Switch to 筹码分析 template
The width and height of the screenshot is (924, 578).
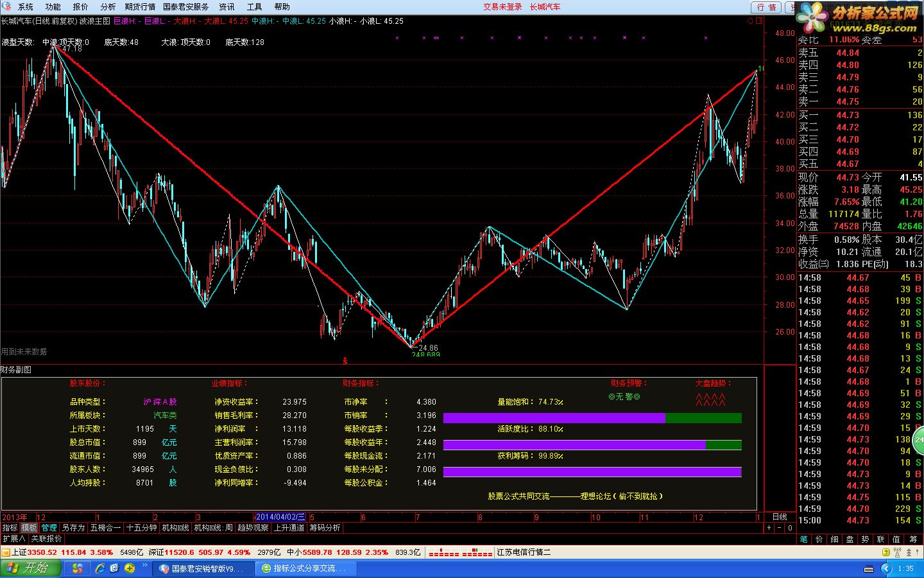point(325,528)
